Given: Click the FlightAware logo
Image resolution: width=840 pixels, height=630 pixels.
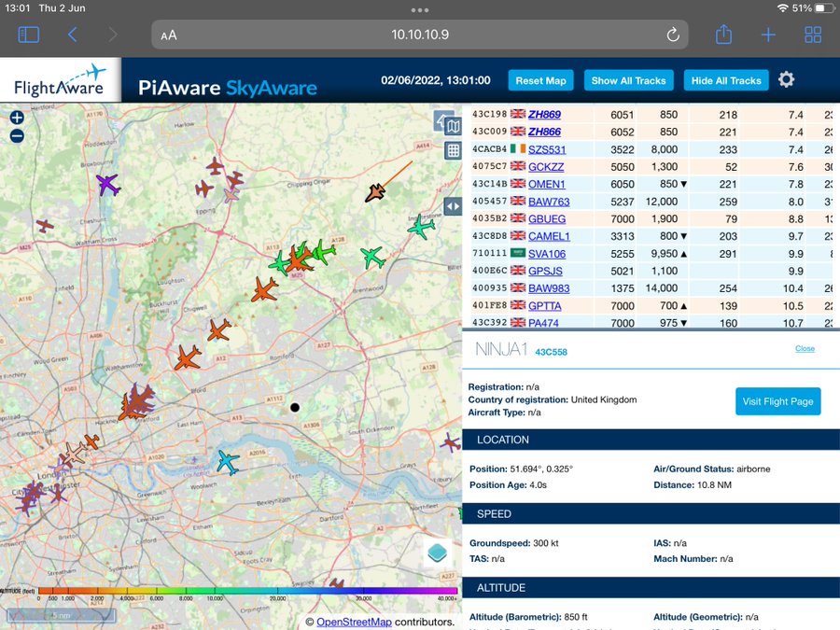Looking at the screenshot, I should coord(60,80).
